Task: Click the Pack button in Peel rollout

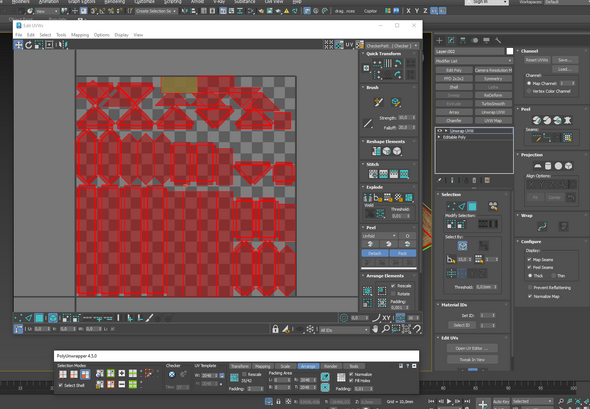Action: [403, 253]
